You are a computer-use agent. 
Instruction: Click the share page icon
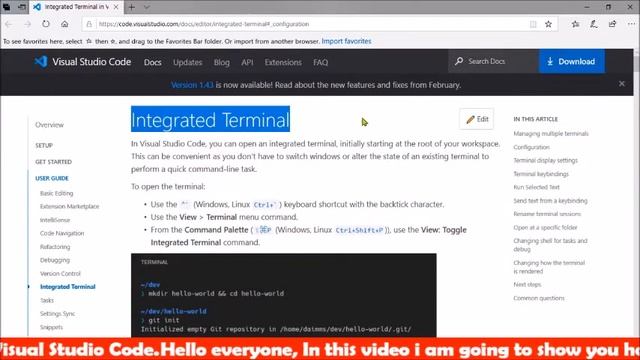click(x=612, y=24)
